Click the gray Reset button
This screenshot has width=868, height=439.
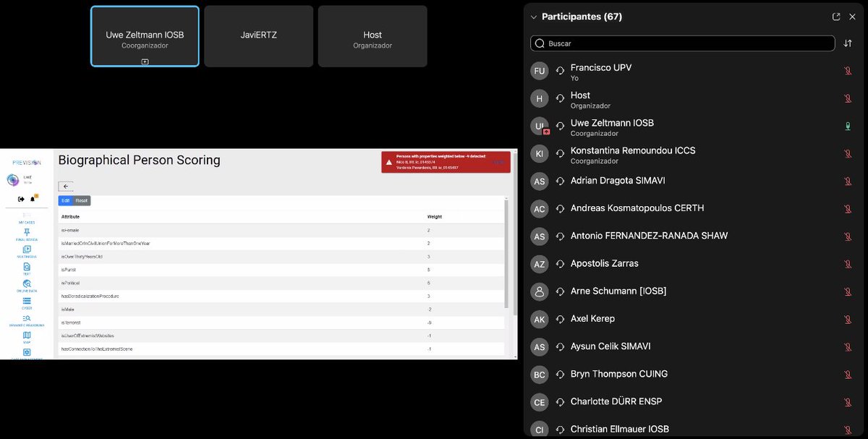(x=82, y=200)
